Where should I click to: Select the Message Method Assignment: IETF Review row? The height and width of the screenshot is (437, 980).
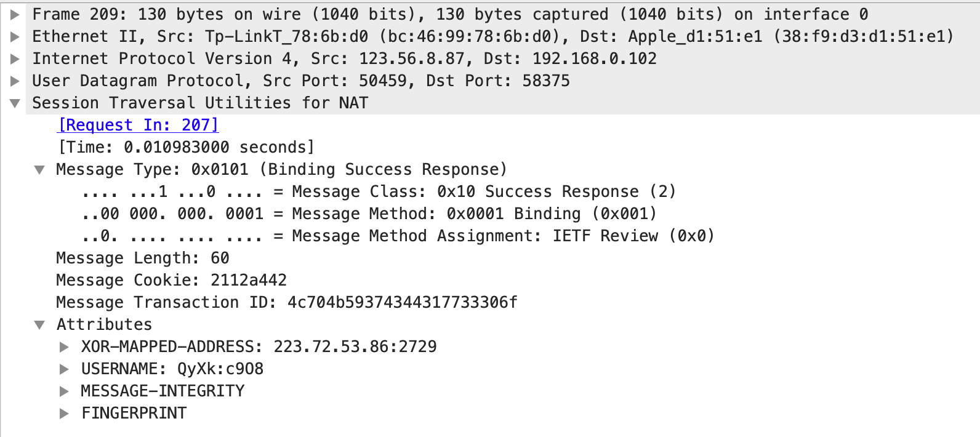tap(398, 235)
